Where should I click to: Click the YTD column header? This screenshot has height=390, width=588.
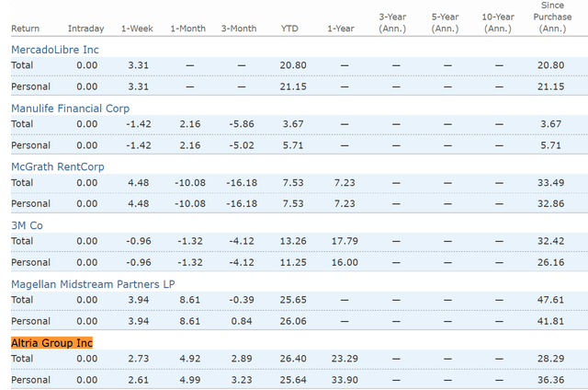point(289,29)
